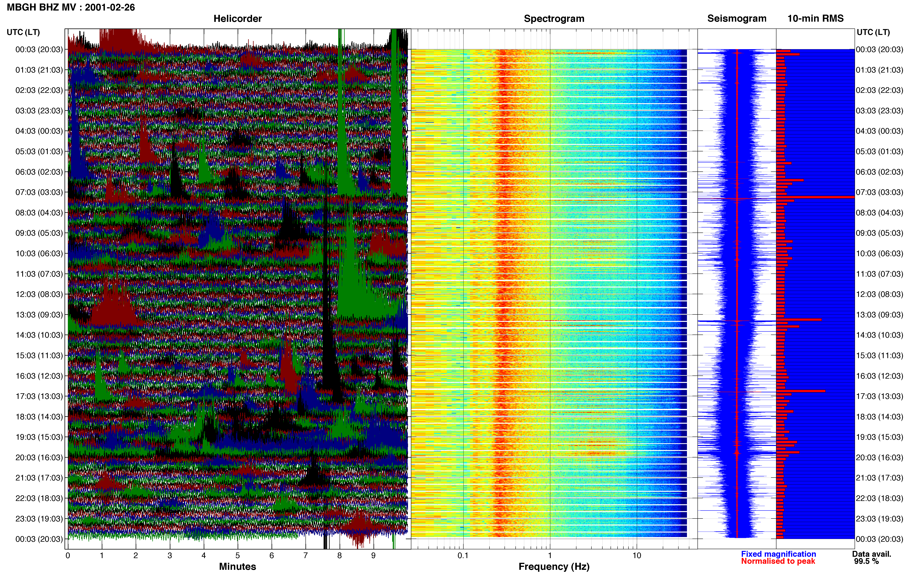Click the 'Minutes' x-axis label
Image resolution: width=924 pixels, height=578 pixels.
[x=237, y=566]
